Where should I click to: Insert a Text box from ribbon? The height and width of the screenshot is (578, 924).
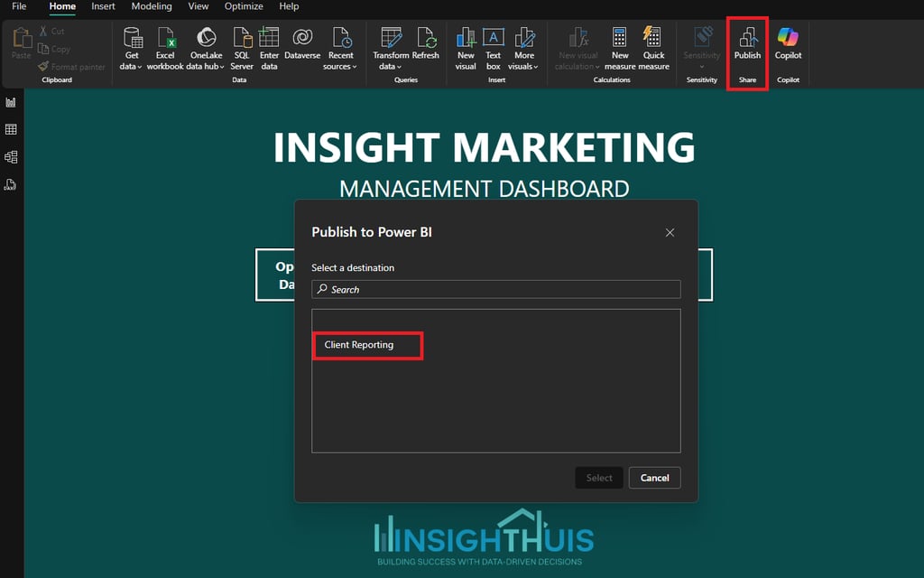tap(494, 38)
